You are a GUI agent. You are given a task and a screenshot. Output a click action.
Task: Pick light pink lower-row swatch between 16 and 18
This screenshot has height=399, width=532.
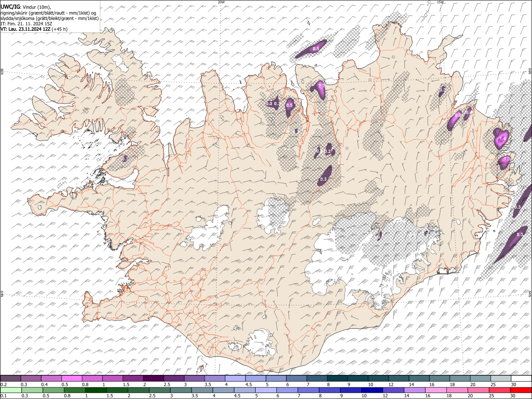click(x=436, y=390)
